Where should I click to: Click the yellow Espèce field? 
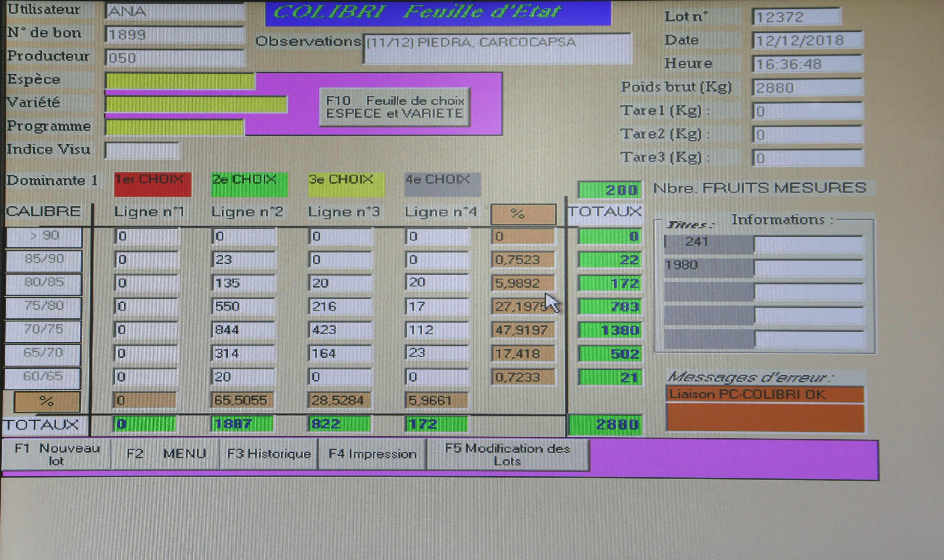click(x=180, y=82)
